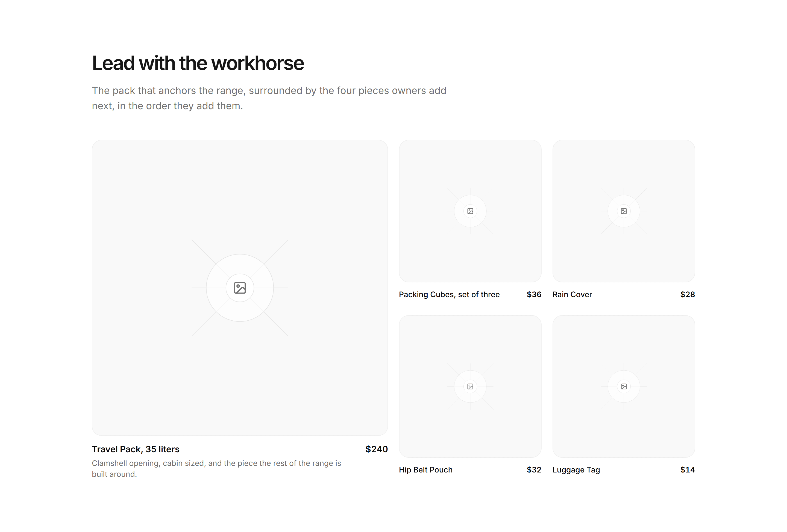The width and height of the screenshot is (787, 532).
Task: Click the Luggage Tag image placeholder icon
Action: [x=623, y=386]
